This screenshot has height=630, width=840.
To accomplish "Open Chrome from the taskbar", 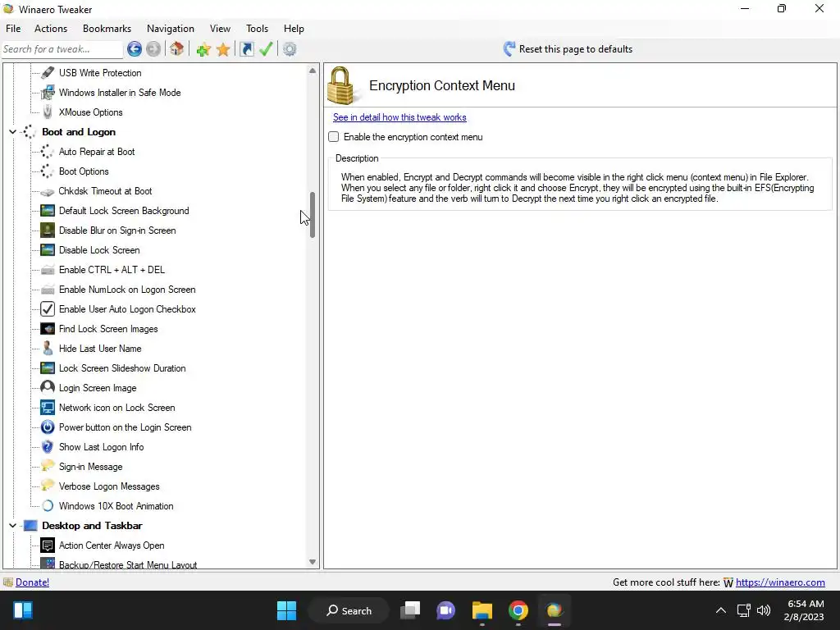I will pyautogui.click(x=518, y=610).
